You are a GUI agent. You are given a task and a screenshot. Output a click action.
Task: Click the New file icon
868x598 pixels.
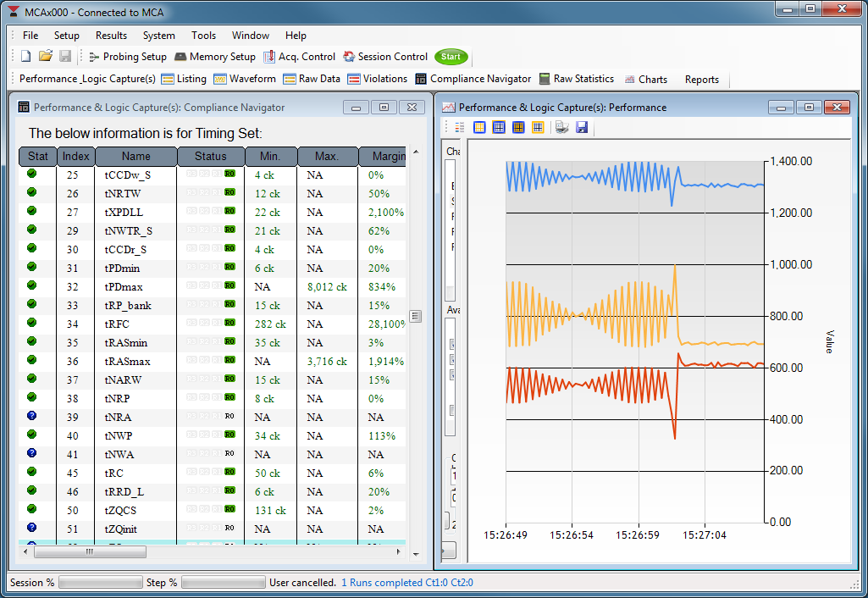coord(25,57)
